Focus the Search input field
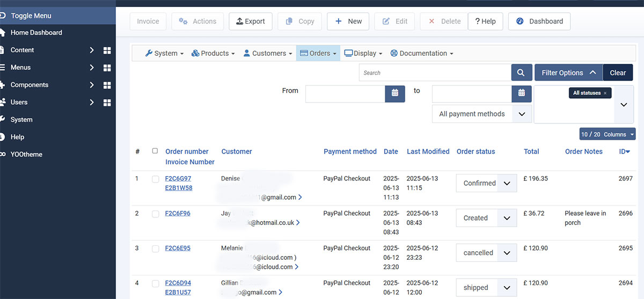 435,72
